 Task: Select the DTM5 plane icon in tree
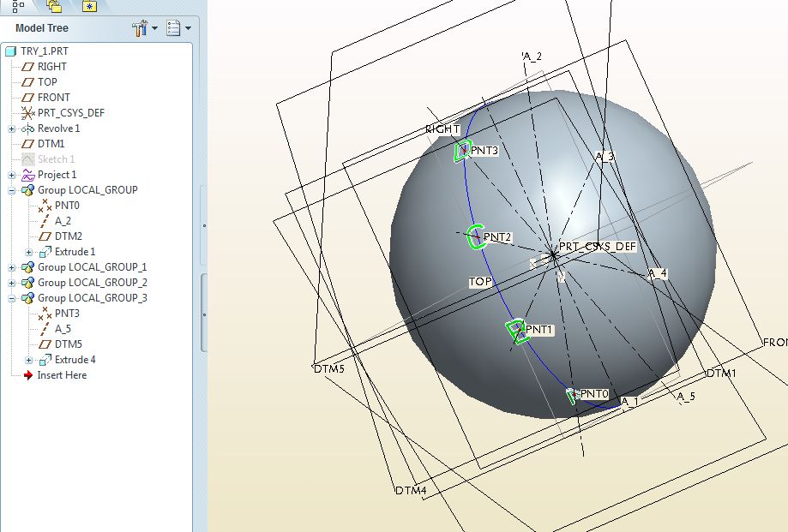tap(45, 344)
